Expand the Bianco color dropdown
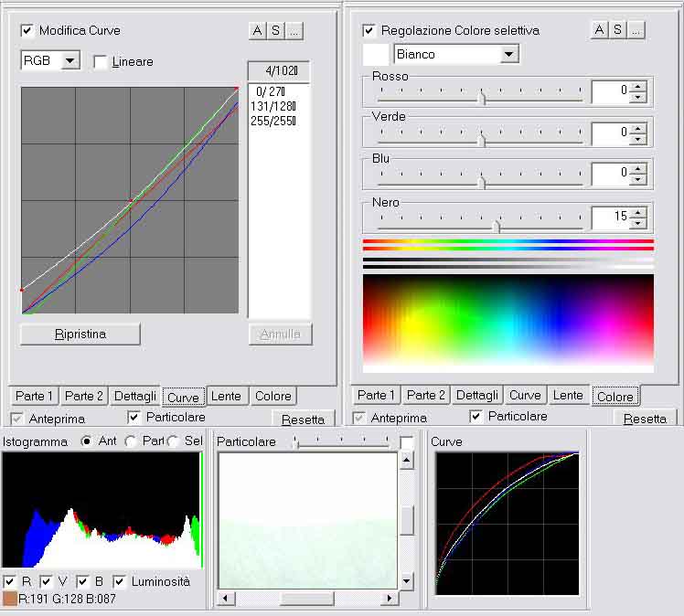 (x=509, y=55)
